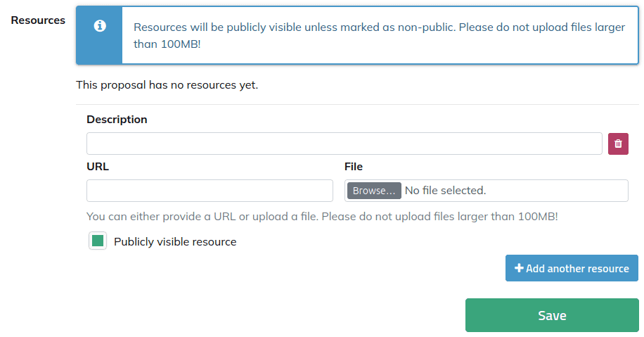Focus the Description input field

point(344,144)
